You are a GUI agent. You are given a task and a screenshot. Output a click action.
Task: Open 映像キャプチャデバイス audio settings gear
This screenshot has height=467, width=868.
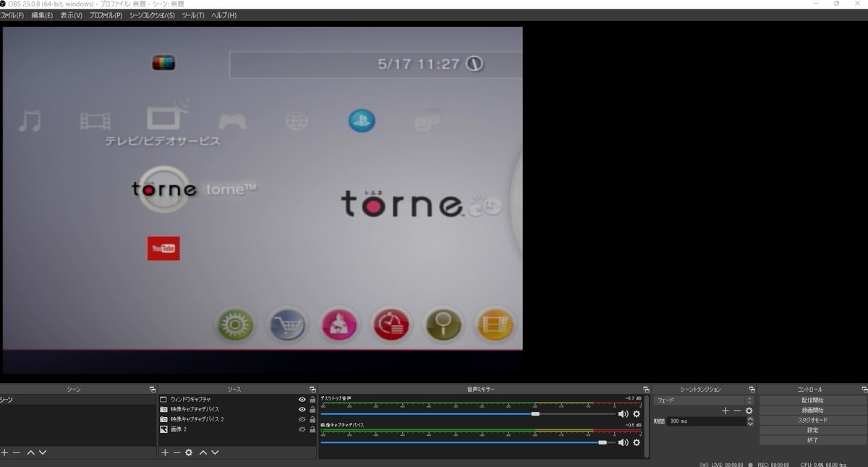point(637,442)
